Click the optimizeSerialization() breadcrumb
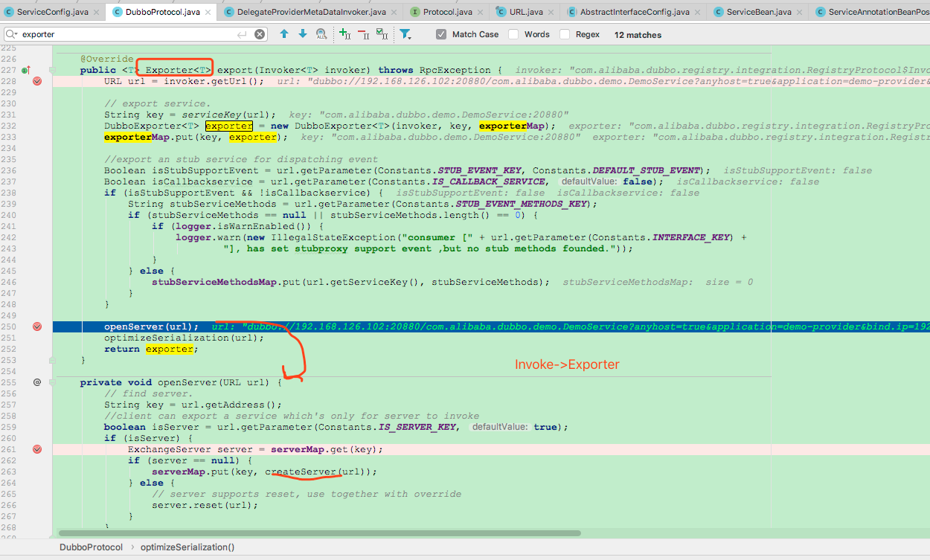The image size is (930, 560). pos(187,547)
